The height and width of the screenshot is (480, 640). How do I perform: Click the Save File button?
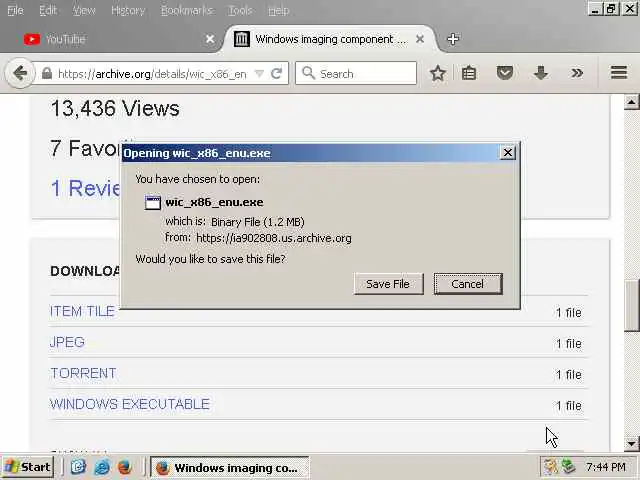click(x=388, y=284)
